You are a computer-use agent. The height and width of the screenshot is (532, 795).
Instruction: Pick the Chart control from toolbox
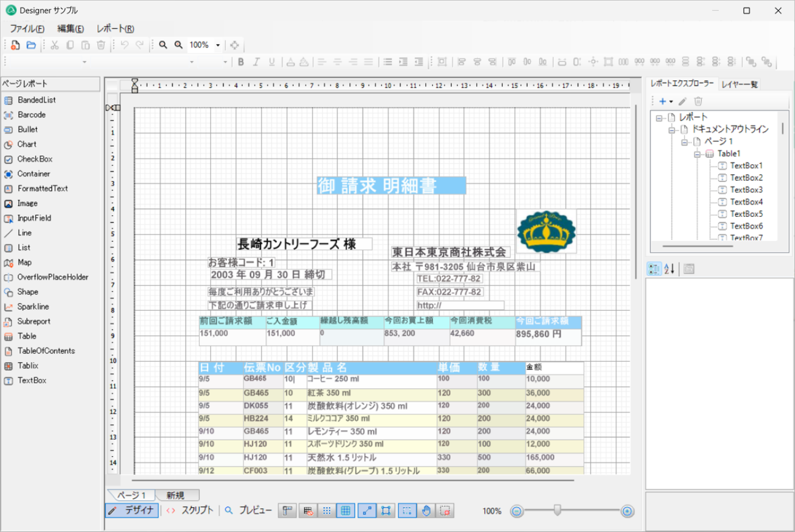click(27, 144)
